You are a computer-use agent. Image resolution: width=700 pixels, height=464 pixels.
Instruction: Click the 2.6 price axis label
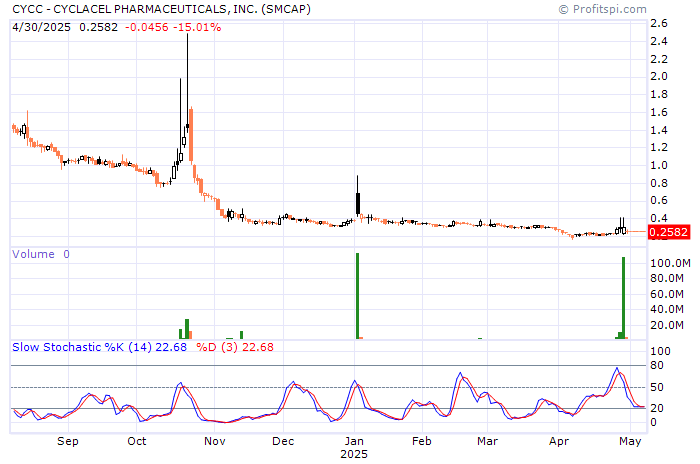pos(659,23)
